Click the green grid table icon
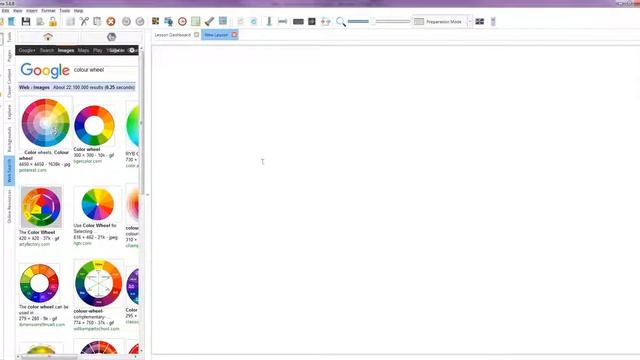Viewport: 640px width, 360px height. (196, 21)
